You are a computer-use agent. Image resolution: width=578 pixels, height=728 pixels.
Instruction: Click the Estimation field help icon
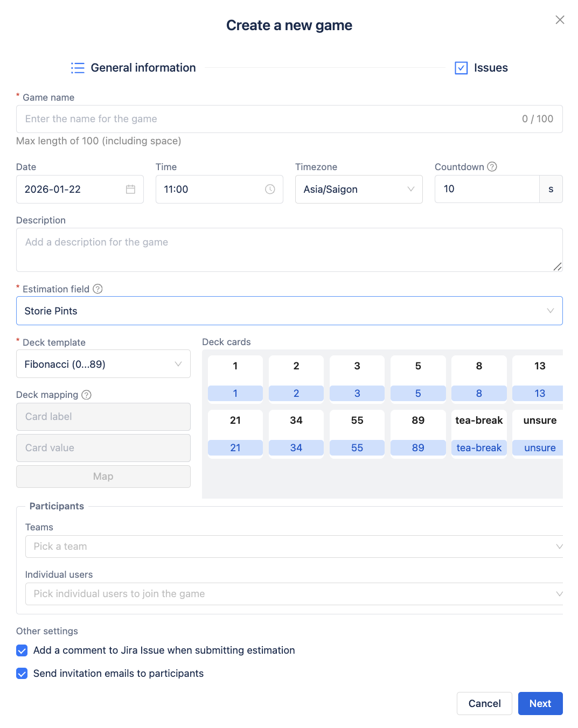(x=98, y=289)
